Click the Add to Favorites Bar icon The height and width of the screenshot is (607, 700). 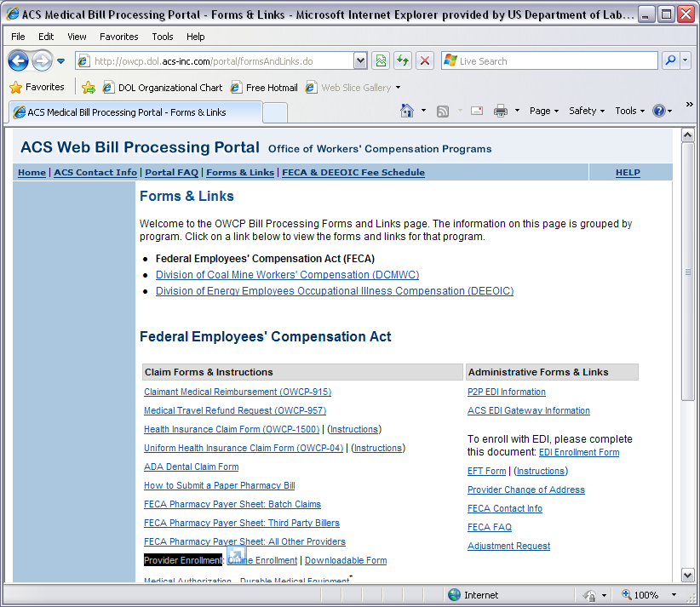(89, 88)
